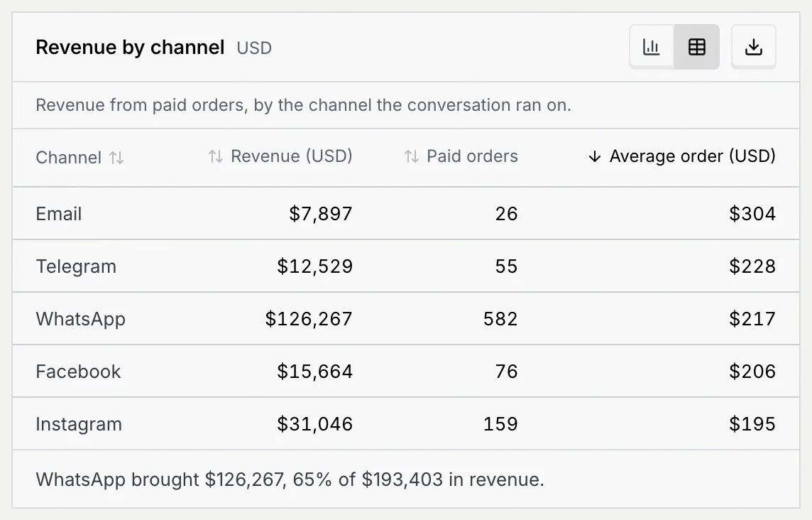The width and height of the screenshot is (812, 520).
Task: Select the Email channel row
Action: 406,214
